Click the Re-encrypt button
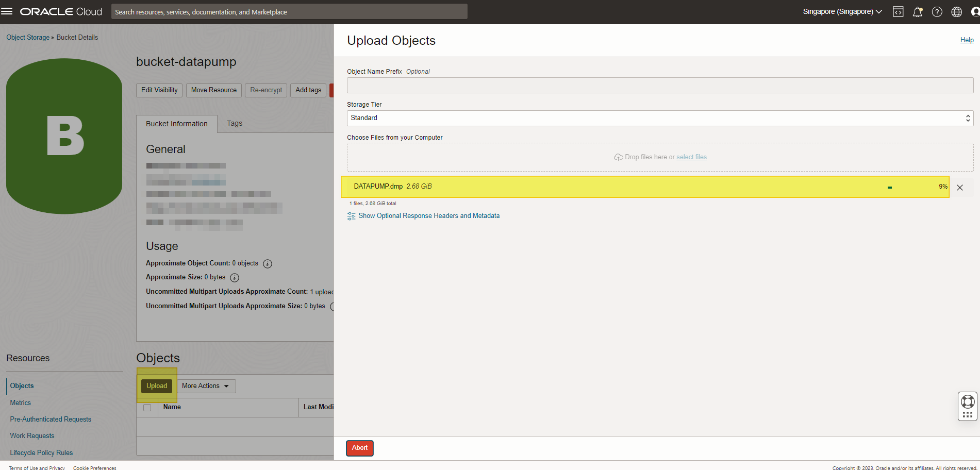The width and height of the screenshot is (980, 470). tap(266, 90)
